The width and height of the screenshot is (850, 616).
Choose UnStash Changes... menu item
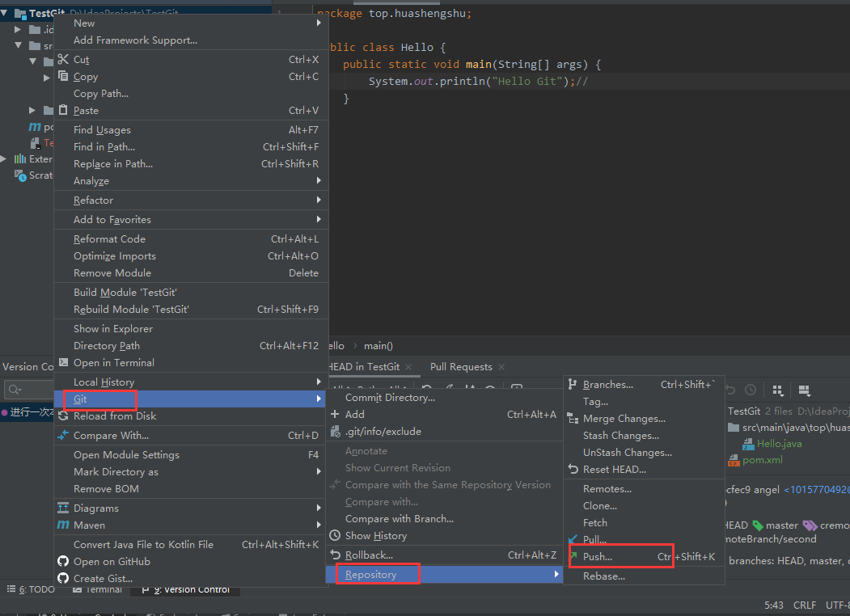click(644, 453)
